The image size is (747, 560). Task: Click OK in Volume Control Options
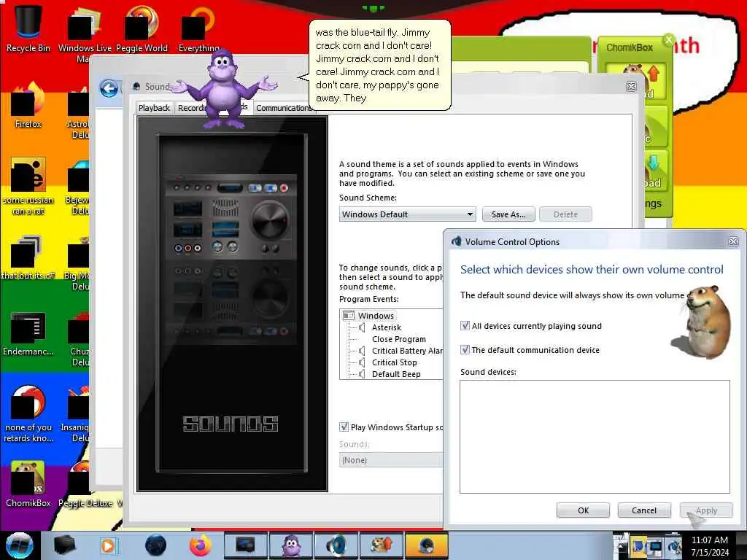coord(583,510)
